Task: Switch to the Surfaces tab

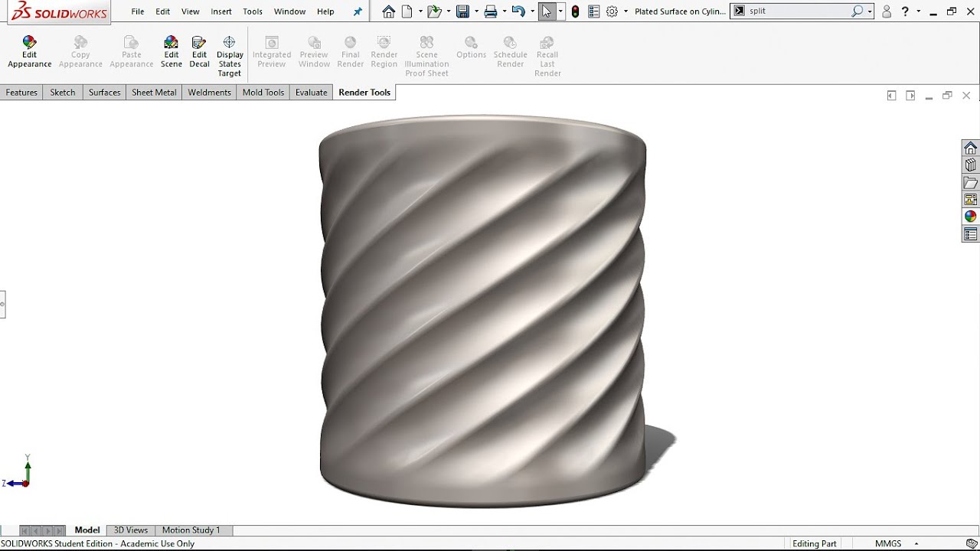Action: [x=105, y=93]
